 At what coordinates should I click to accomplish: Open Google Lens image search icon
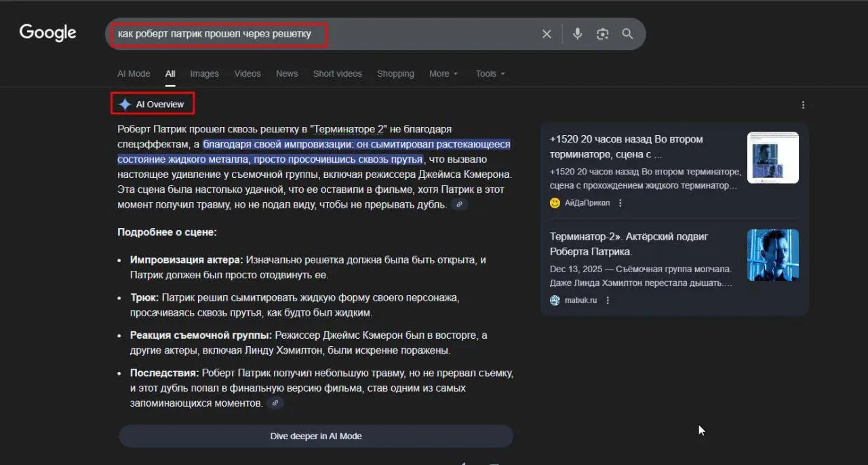[602, 34]
